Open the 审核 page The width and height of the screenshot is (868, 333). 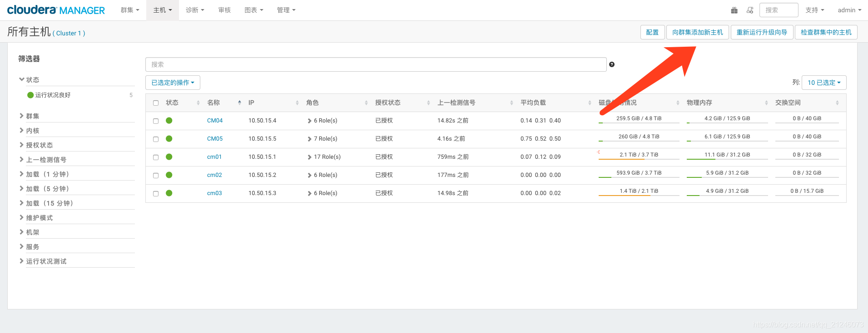click(x=224, y=10)
